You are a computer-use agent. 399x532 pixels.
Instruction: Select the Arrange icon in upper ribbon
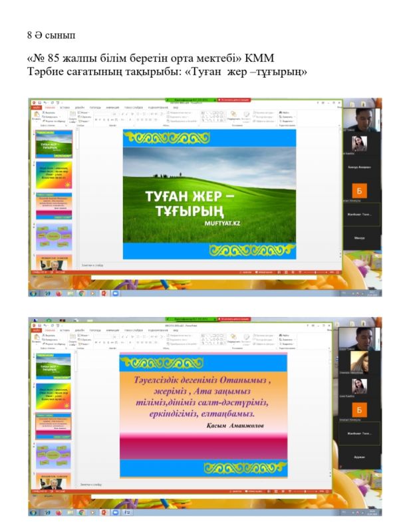click(234, 115)
